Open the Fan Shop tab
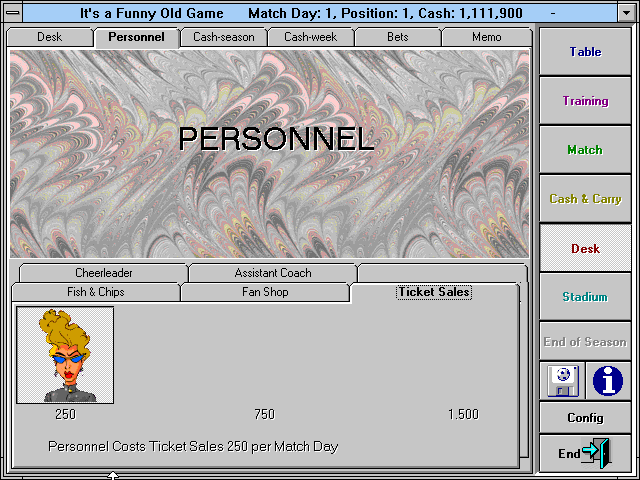The height and width of the screenshot is (480, 640). click(265, 292)
